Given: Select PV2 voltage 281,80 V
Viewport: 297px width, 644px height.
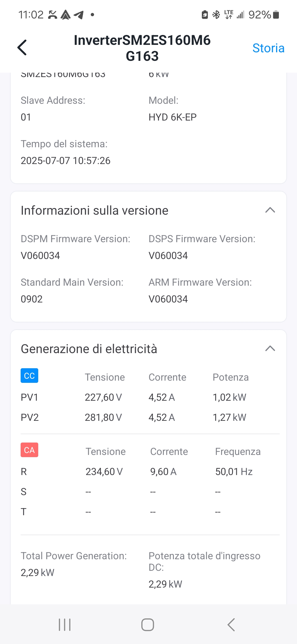Looking at the screenshot, I should tap(103, 417).
